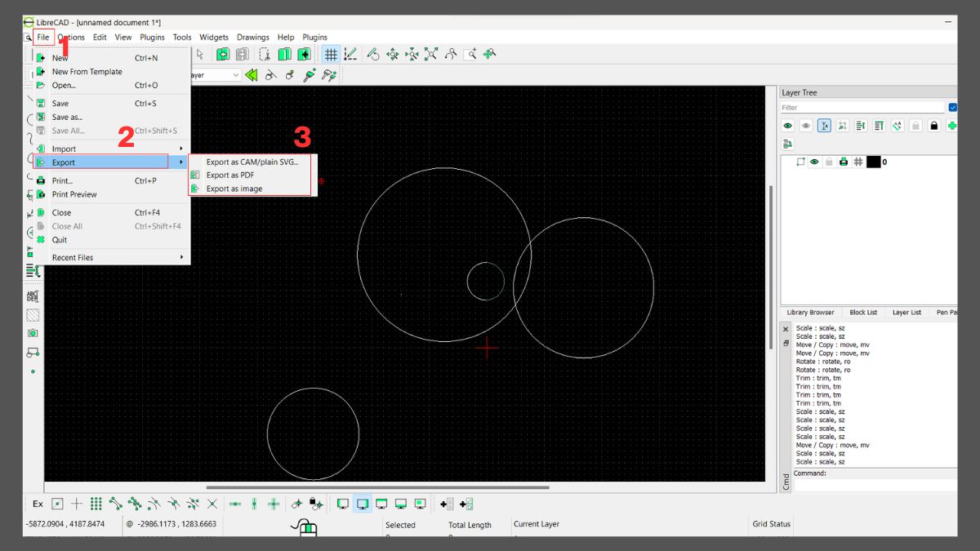
Task: Click the Export menu entry
Action: tap(110, 162)
